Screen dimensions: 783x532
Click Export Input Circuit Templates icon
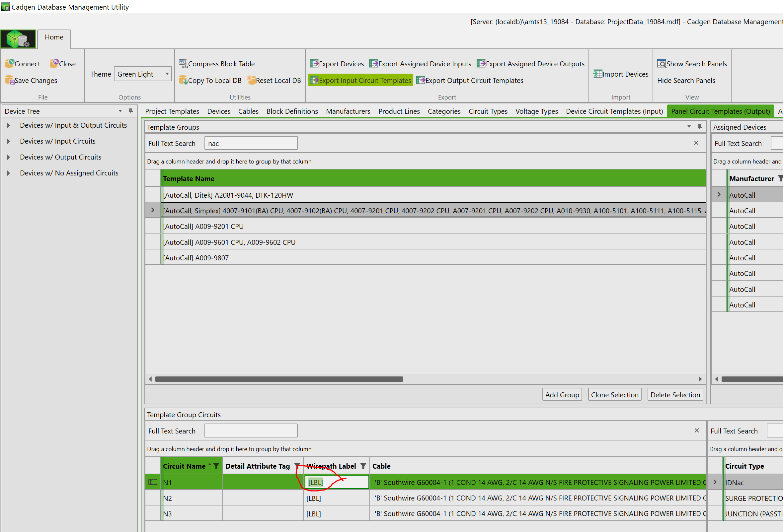click(x=314, y=80)
